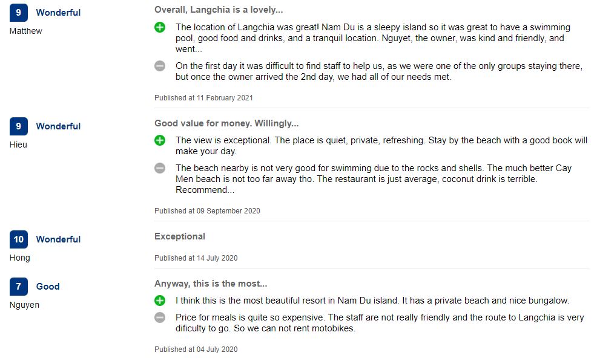Image resolution: width=597 pixels, height=364 pixels.
Task: Click Hong's score badge showing 10
Action: [19, 239]
